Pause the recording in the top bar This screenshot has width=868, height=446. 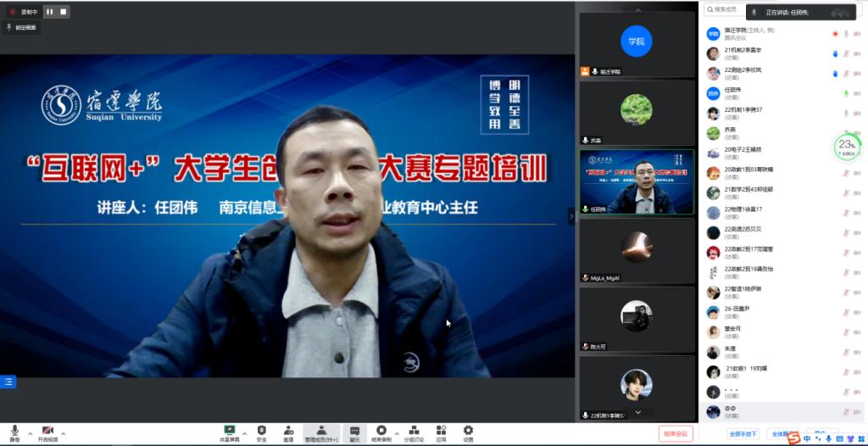click(50, 12)
